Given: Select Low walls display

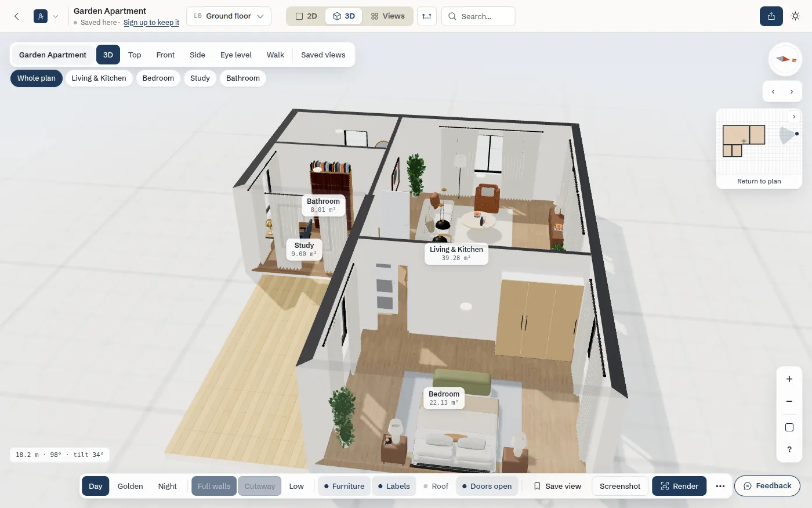Looking at the screenshot, I should click(296, 487).
